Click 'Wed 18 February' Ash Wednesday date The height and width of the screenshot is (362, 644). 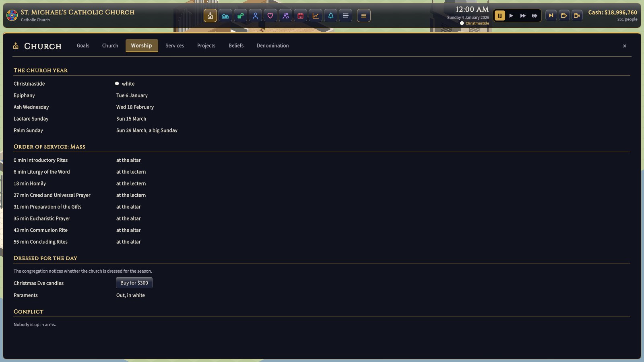pyautogui.click(x=135, y=107)
